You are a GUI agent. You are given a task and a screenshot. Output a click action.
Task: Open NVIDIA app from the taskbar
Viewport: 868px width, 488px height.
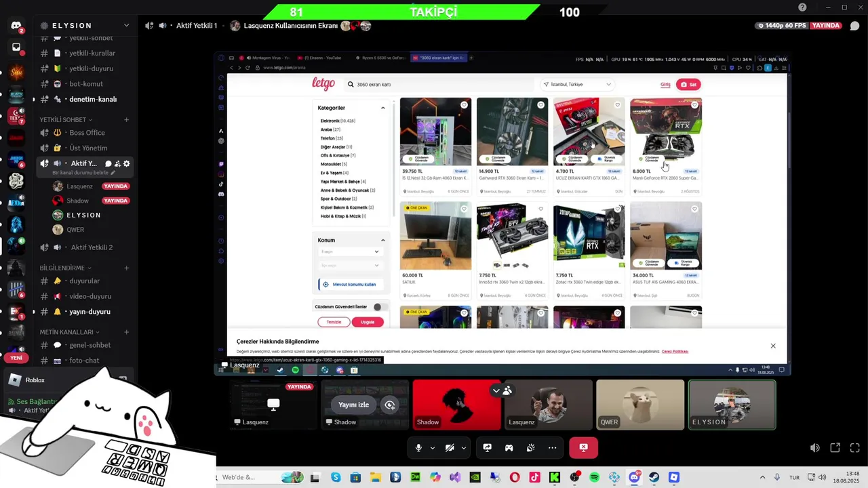(475, 477)
